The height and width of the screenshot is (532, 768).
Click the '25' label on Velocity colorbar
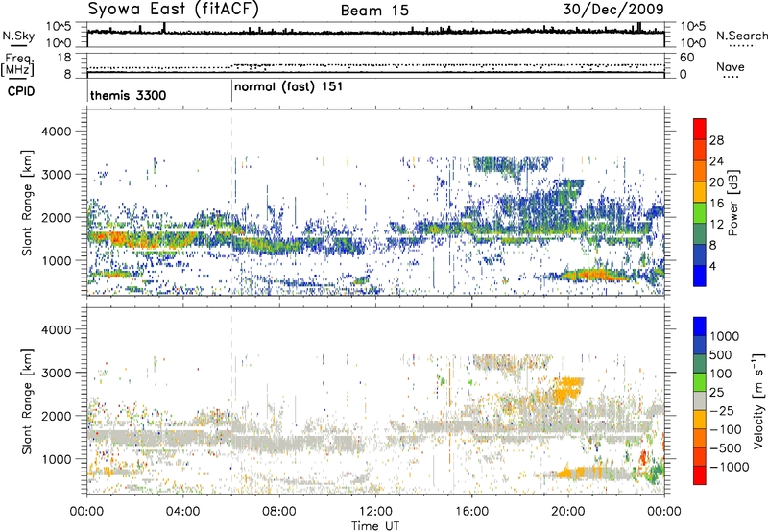click(x=716, y=393)
